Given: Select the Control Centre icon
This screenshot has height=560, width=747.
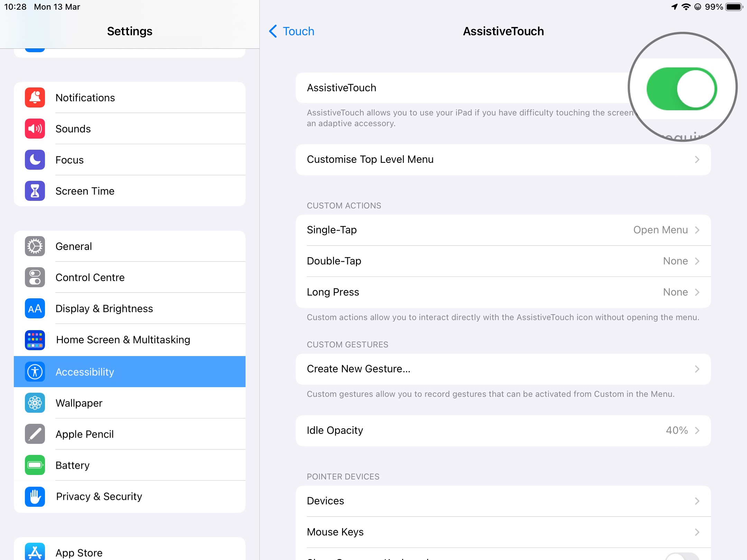Looking at the screenshot, I should coord(35,277).
